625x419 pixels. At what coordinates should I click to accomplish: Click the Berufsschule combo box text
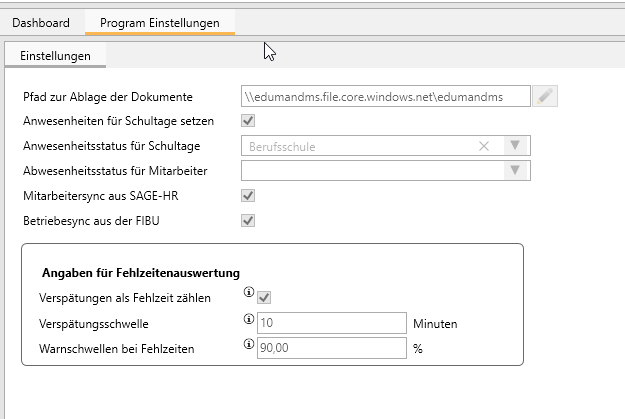coord(282,147)
